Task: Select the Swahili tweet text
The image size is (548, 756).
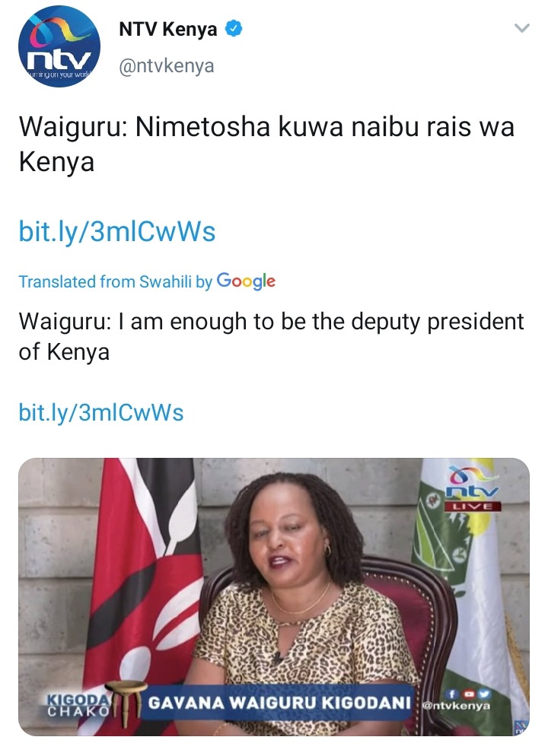Action: pyautogui.click(x=266, y=144)
